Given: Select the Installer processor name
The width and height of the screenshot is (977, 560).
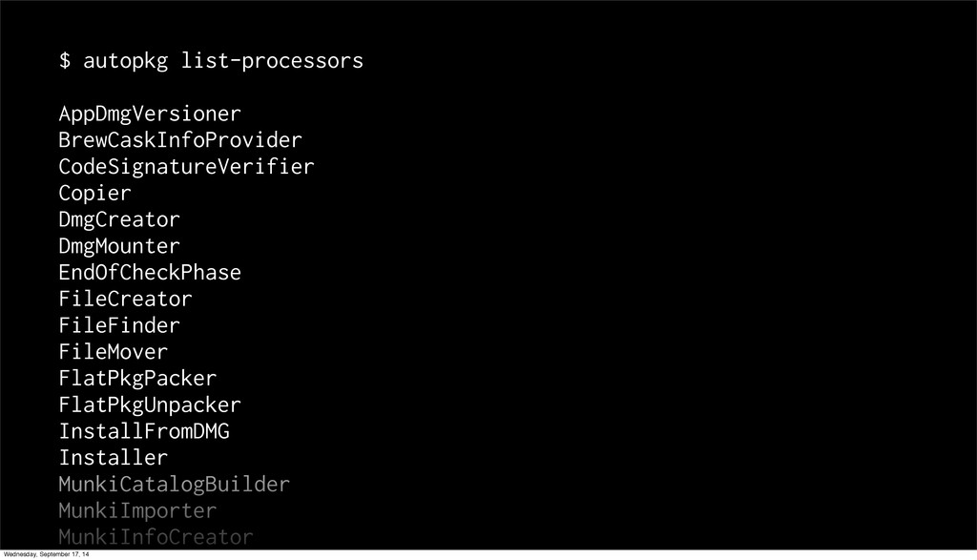Looking at the screenshot, I should [x=113, y=458].
